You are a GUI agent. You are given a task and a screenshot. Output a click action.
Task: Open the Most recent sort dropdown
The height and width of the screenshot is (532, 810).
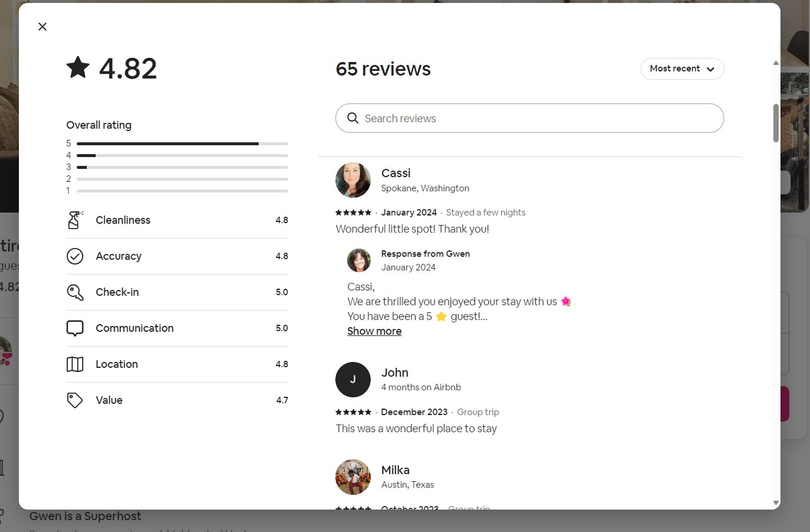coord(682,68)
